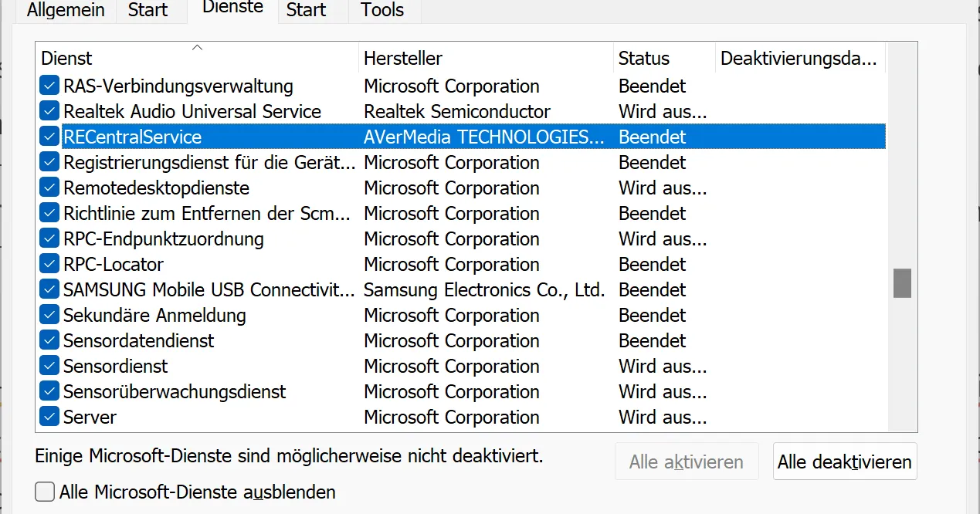Image resolution: width=980 pixels, height=514 pixels.
Task: Click Beendet status of RPC-Locator row
Action: [x=653, y=264]
